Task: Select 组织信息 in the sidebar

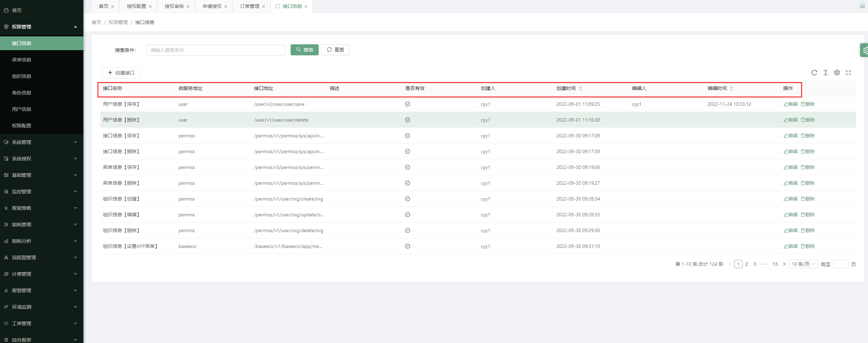Action: point(42,76)
